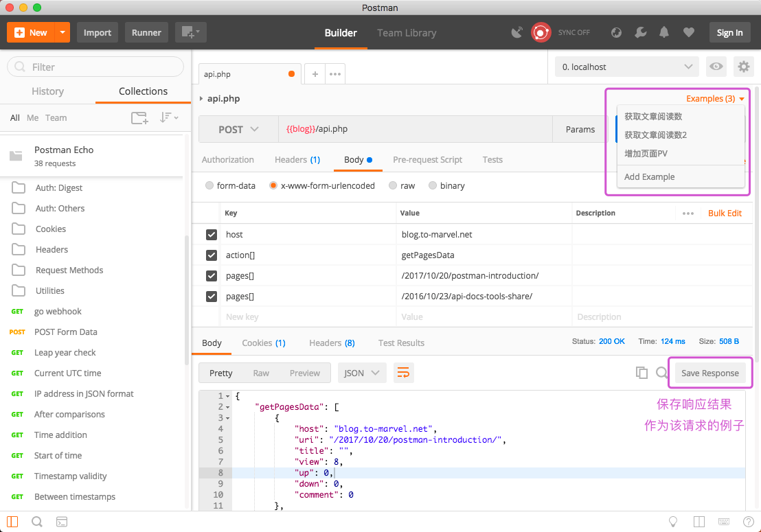Click the Save Response button
The height and width of the screenshot is (532, 761).
tap(709, 373)
